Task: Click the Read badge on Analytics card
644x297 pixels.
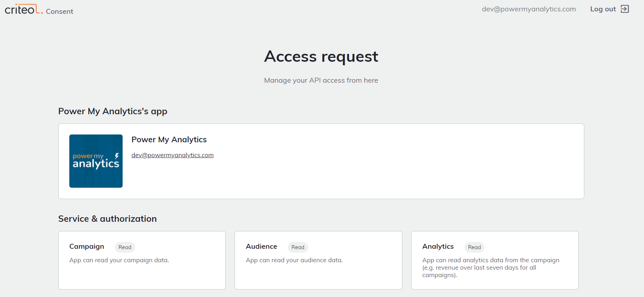Action: [474, 247]
